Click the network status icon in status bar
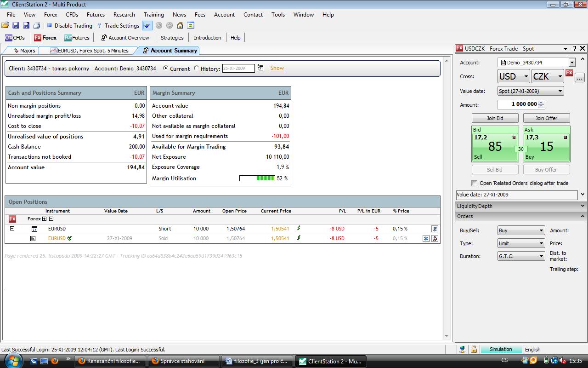This screenshot has width=588, height=368. (x=463, y=350)
